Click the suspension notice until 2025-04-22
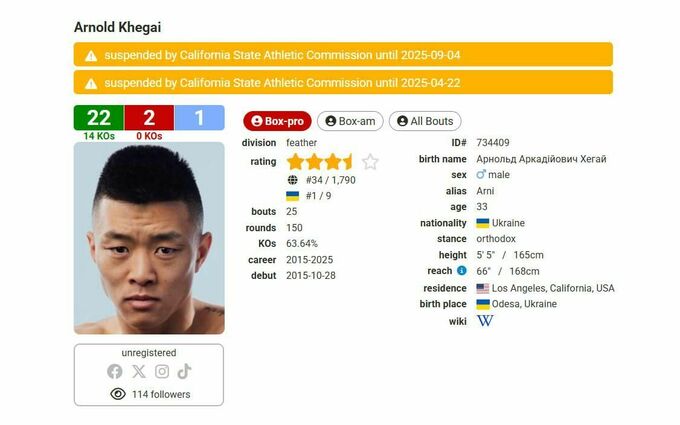The width and height of the screenshot is (680, 425). pos(343,82)
